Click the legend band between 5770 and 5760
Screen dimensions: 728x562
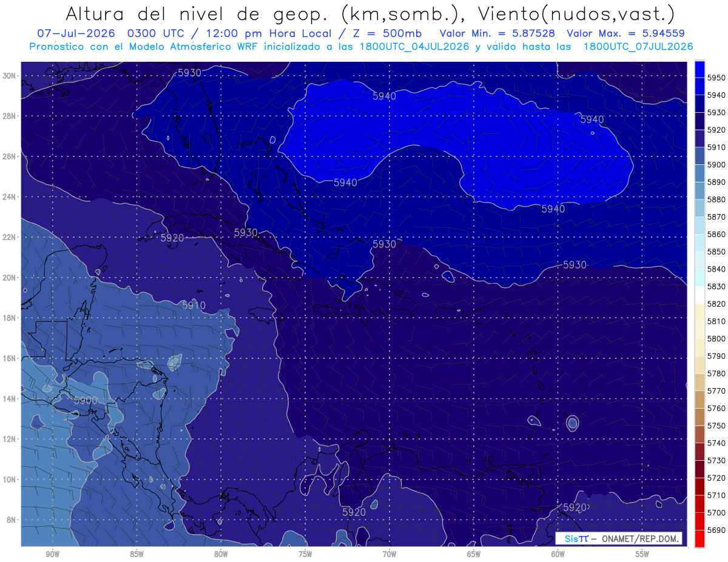pos(699,400)
